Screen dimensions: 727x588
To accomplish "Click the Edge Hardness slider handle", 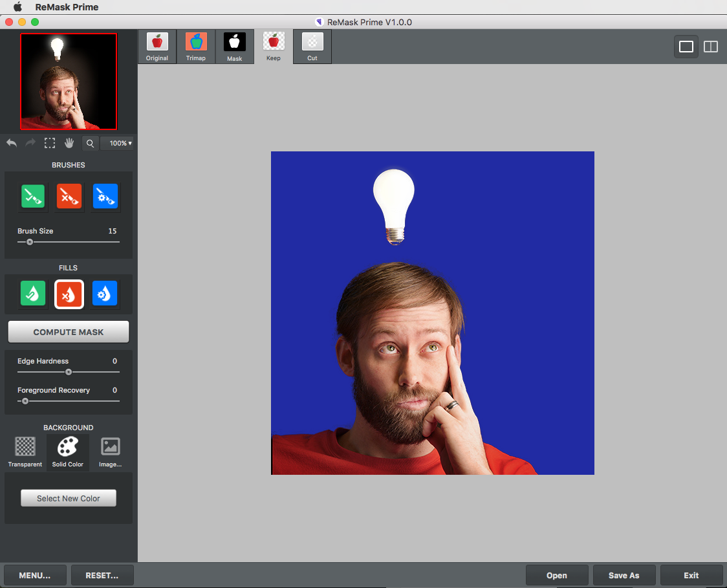I will (x=69, y=372).
